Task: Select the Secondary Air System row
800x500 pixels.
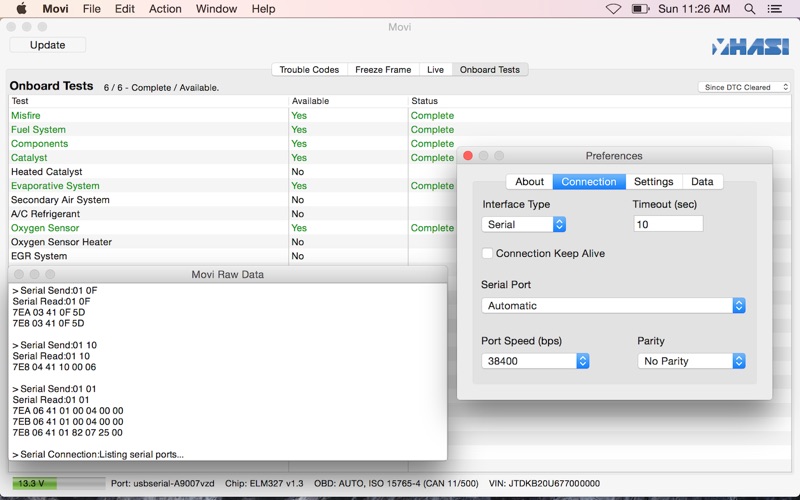Action: (x=233, y=199)
